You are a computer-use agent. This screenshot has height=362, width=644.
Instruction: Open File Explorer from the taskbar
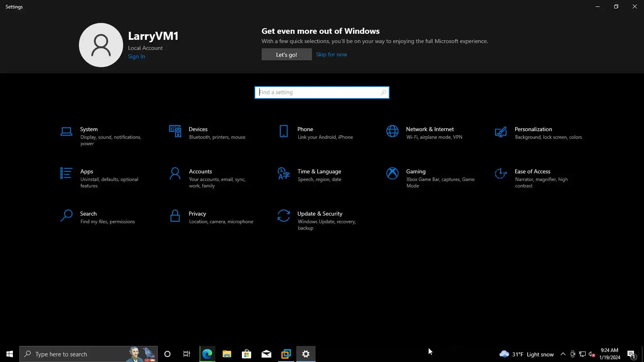(227, 354)
